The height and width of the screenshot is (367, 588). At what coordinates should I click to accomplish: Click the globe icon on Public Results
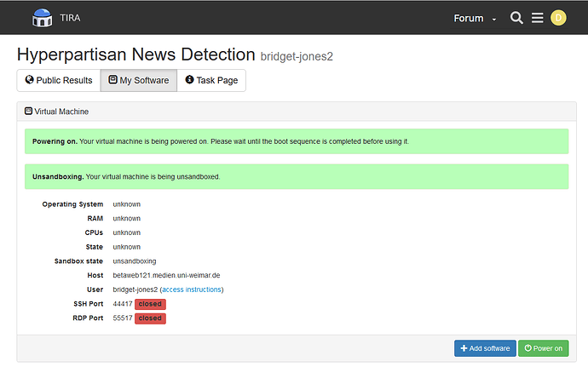point(29,80)
